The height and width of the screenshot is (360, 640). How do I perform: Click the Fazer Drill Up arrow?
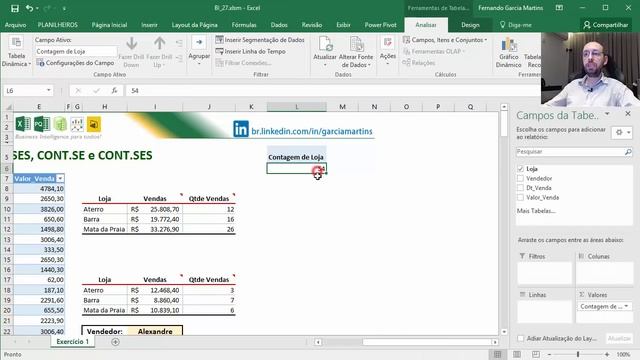160,44
